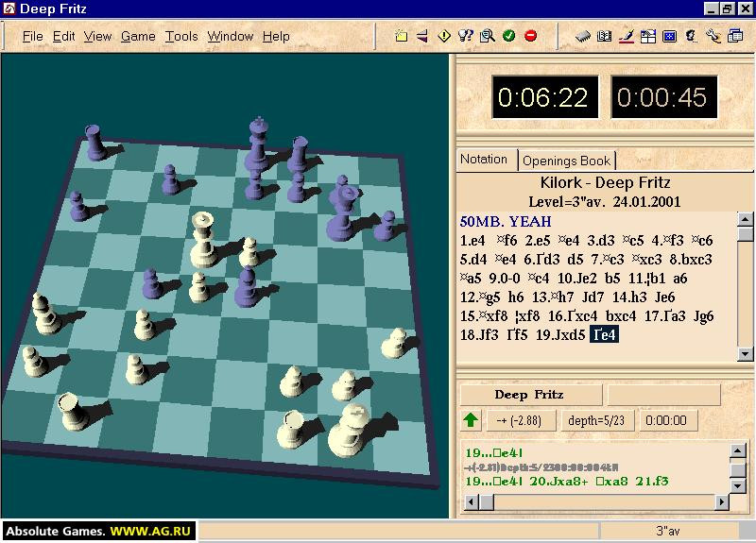Click the red stop icon
Viewport: 756px width, 543px height.
tap(530, 36)
